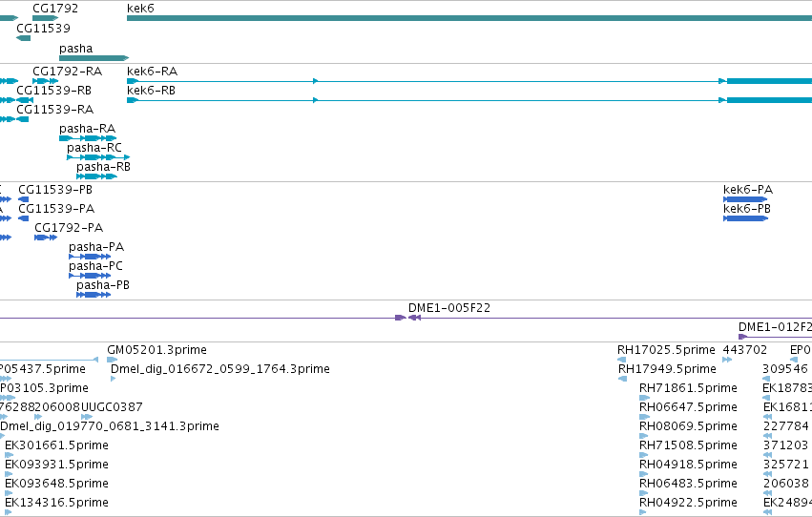Screen dimensions: 812x517
Task: Open feature 227784
Action: click(768, 436)
